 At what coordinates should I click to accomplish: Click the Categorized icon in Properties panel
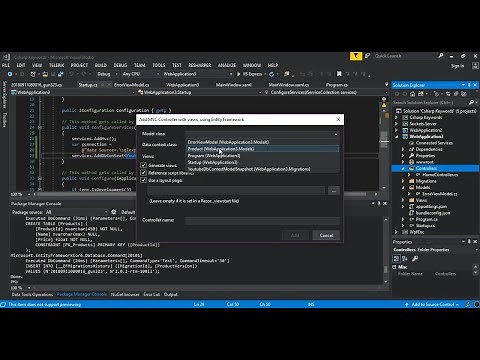(x=396, y=258)
